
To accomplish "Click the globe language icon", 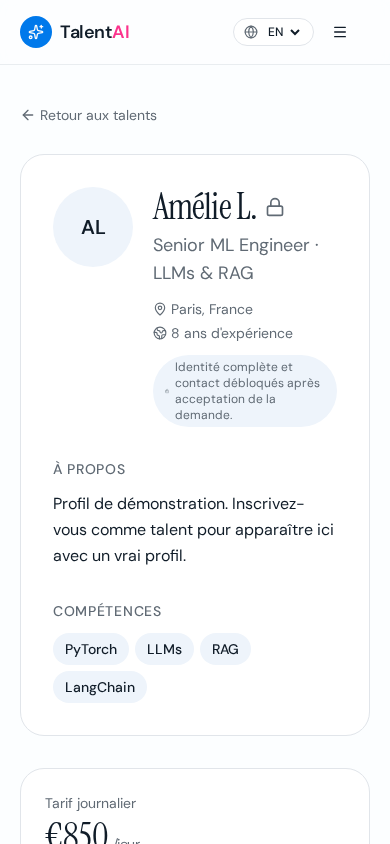I will (251, 32).
